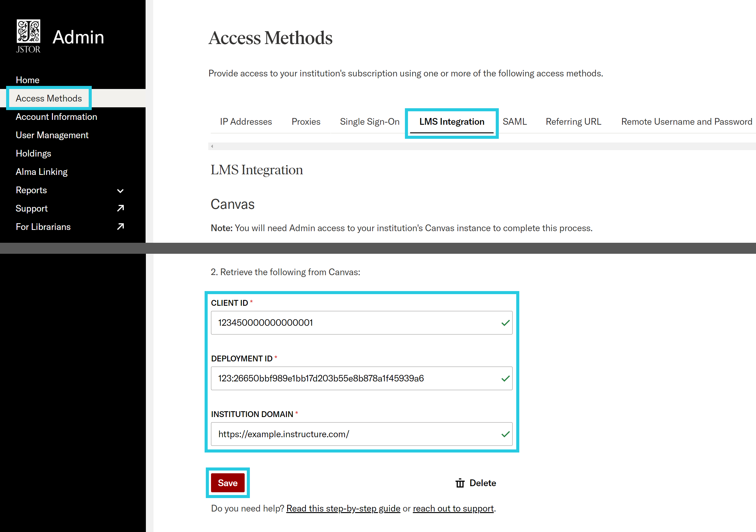Viewport: 756px width, 532px height.
Task: Open Alma Linking in the sidebar
Action: pyautogui.click(x=42, y=172)
